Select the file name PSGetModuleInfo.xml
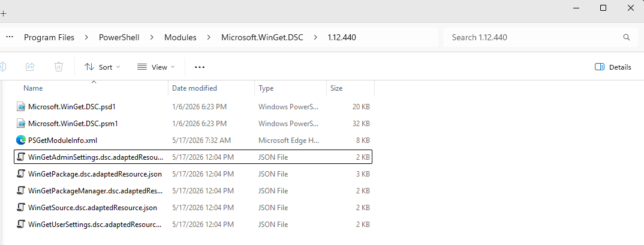Viewport: 644px width, 245px height. click(x=62, y=140)
